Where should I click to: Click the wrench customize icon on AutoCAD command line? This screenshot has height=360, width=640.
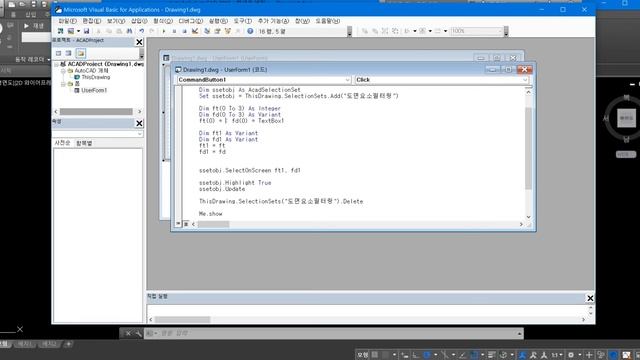[138, 333]
